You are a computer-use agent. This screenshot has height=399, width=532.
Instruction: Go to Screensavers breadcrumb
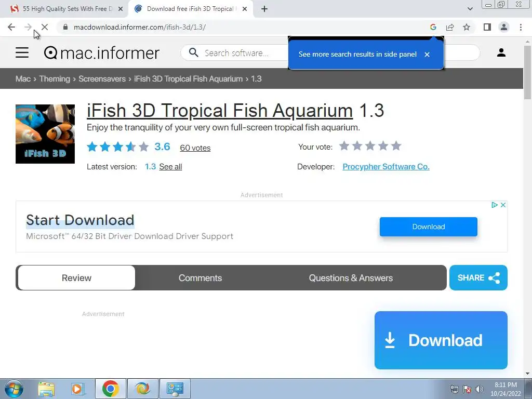click(x=102, y=79)
